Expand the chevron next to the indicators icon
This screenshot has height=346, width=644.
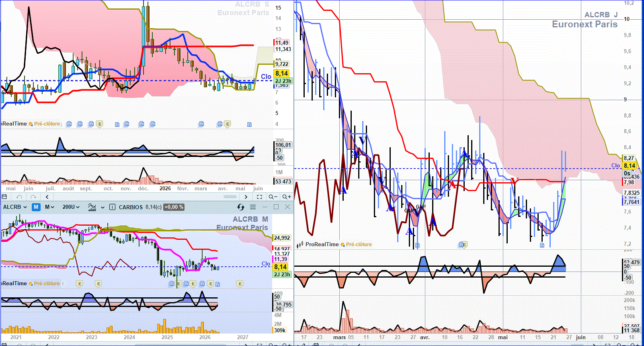(103, 207)
